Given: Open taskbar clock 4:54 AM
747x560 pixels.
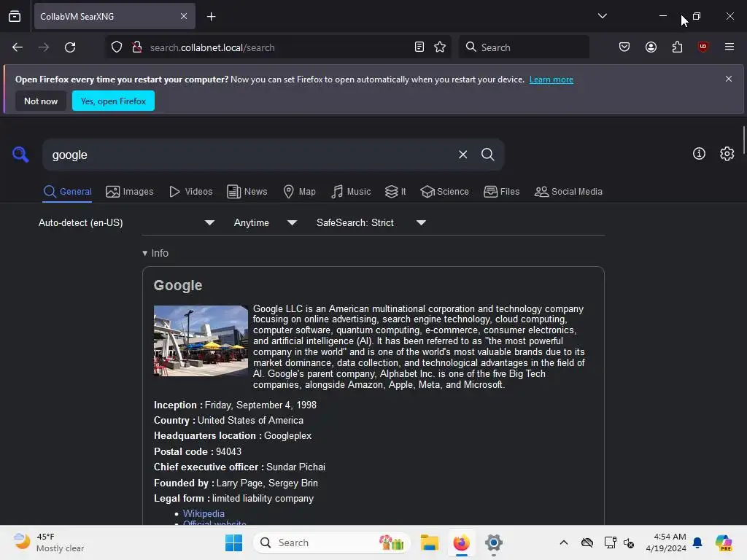Looking at the screenshot, I should tap(666, 542).
